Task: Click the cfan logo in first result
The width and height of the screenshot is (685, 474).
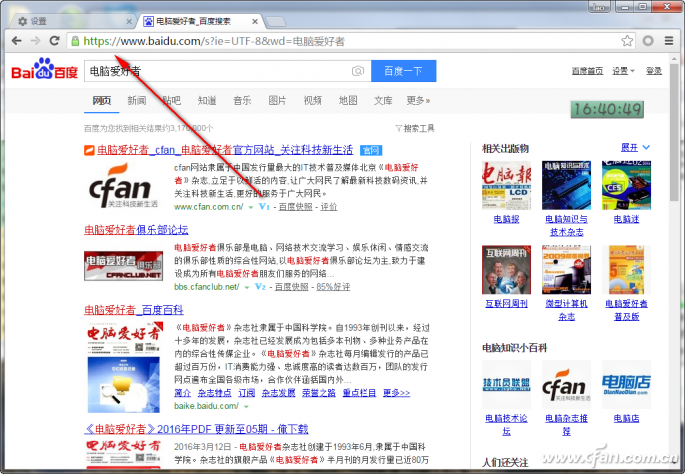Action: point(123,186)
